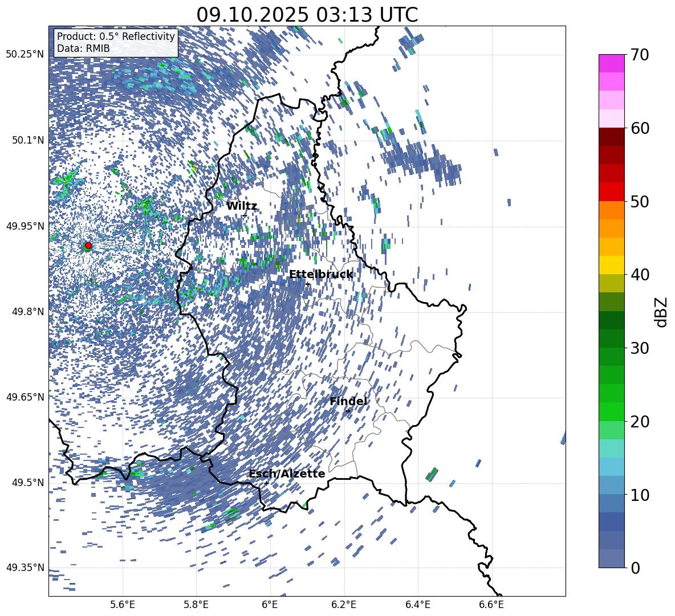Screen dimensions: 675x616
Task: Click the title 09.10.2025 03:13 UTC
Action: (x=307, y=15)
